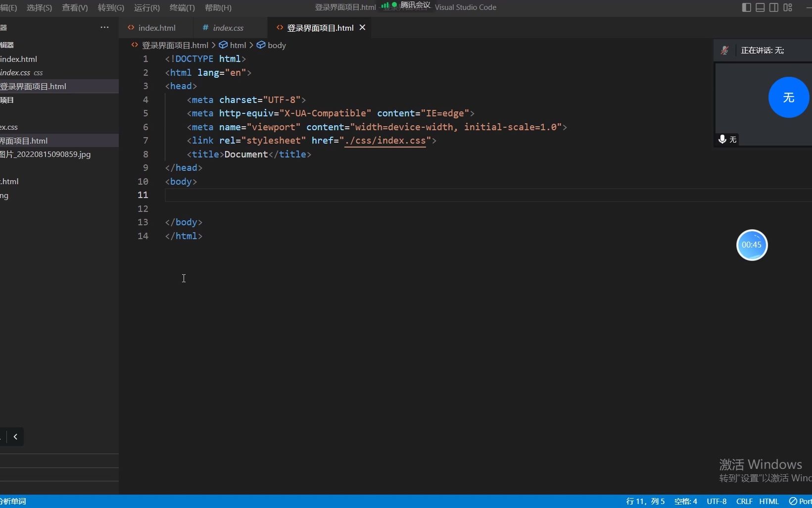Click status bar 行 11, 列 5 position
812x508 pixels.
tap(645, 501)
